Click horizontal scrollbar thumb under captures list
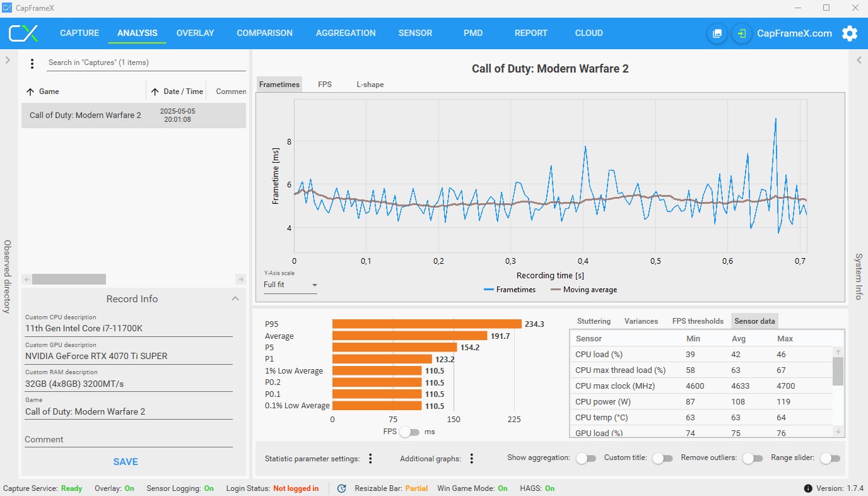The width and height of the screenshot is (868, 496). 69,279
